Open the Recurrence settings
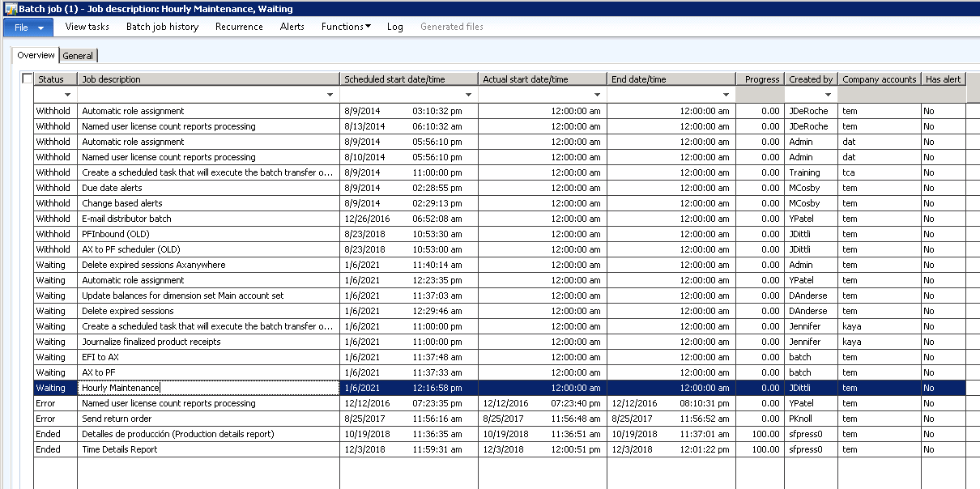The width and height of the screenshot is (980, 489). pos(239,27)
